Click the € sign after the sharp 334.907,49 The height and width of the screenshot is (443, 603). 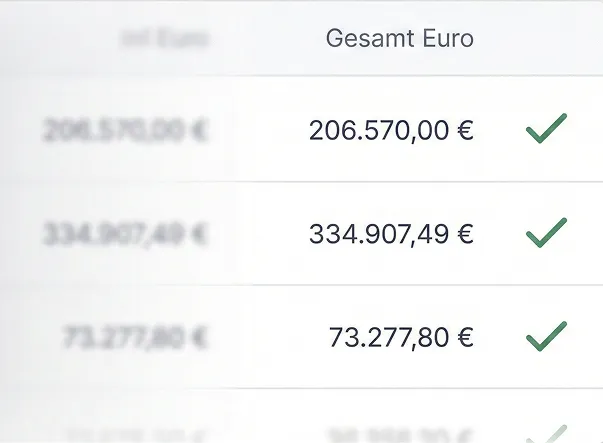[x=464, y=235]
